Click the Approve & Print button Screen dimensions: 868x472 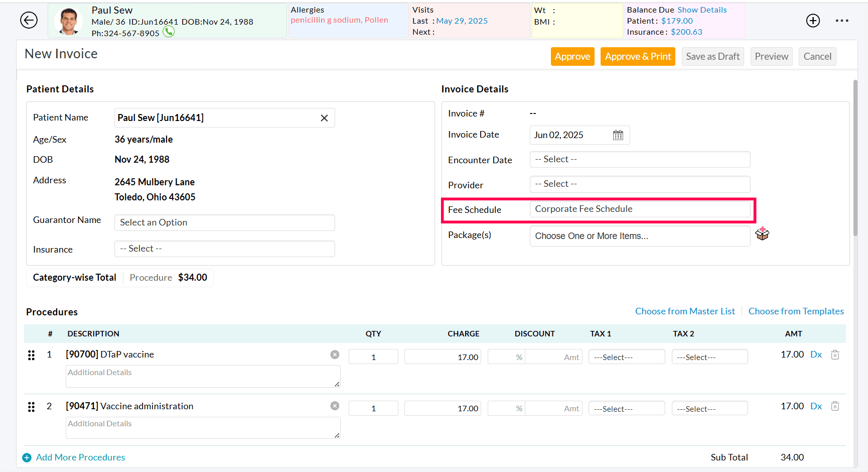point(638,56)
